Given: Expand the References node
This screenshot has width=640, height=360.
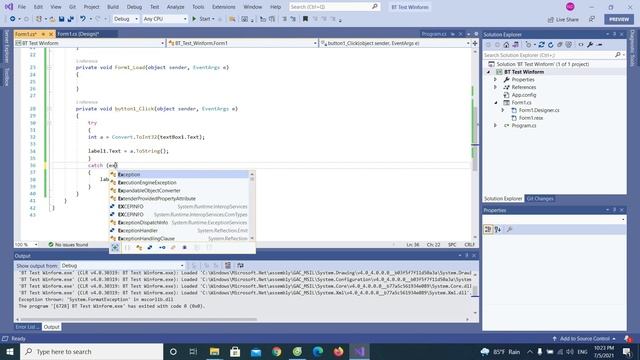Looking at the screenshot, I should click(x=496, y=87).
